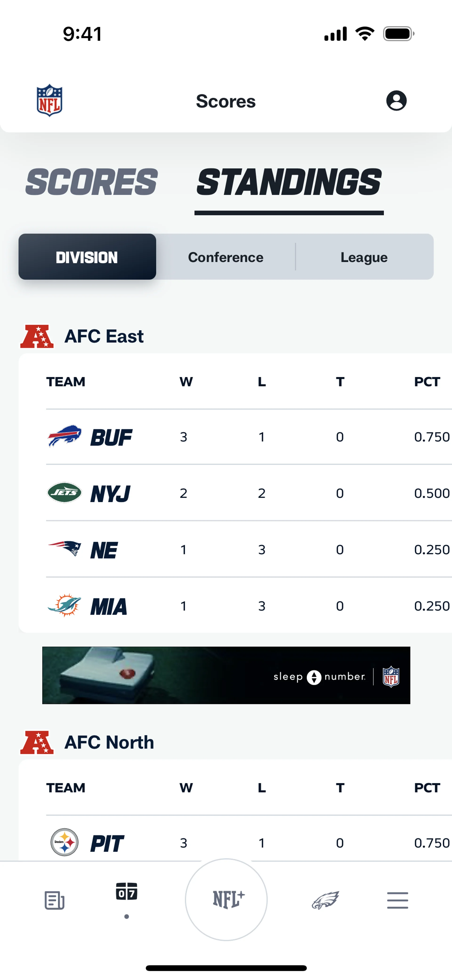Open the Sleep Number ad banner

point(226,675)
